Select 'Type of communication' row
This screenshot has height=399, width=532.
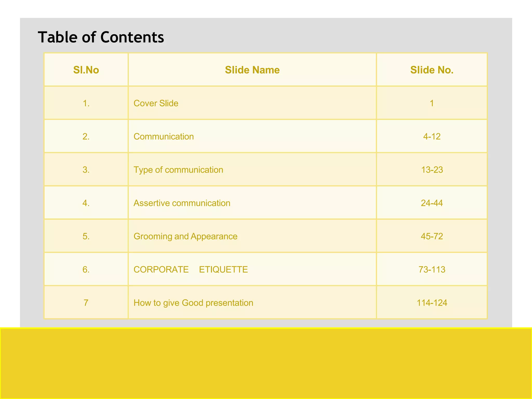[x=178, y=170]
